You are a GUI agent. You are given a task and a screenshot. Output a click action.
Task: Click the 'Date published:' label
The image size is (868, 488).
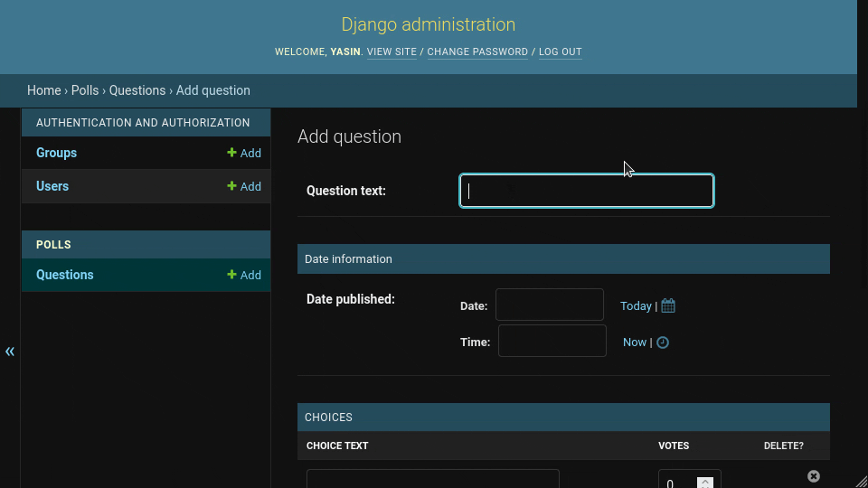pyautogui.click(x=351, y=299)
